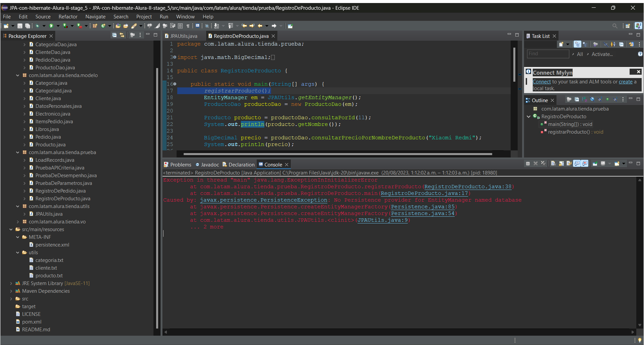
Task: Click the JPAUtils.java:9 stack trace link
Action: pos(382,220)
